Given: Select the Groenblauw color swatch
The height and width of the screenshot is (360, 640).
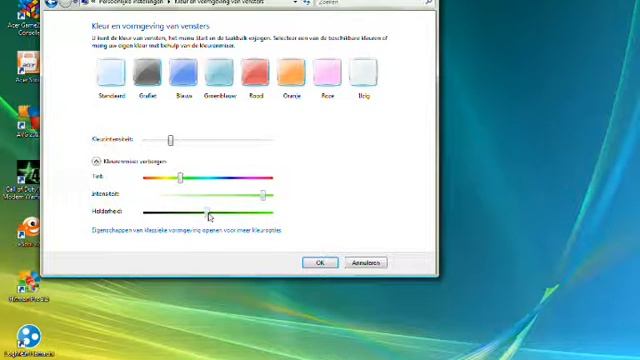Looking at the screenshot, I should [219, 72].
